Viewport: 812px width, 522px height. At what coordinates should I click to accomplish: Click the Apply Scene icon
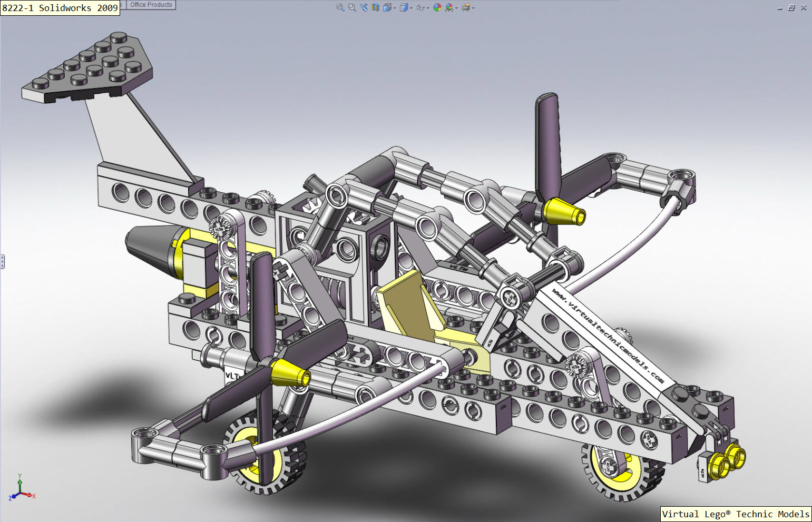click(x=449, y=7)
